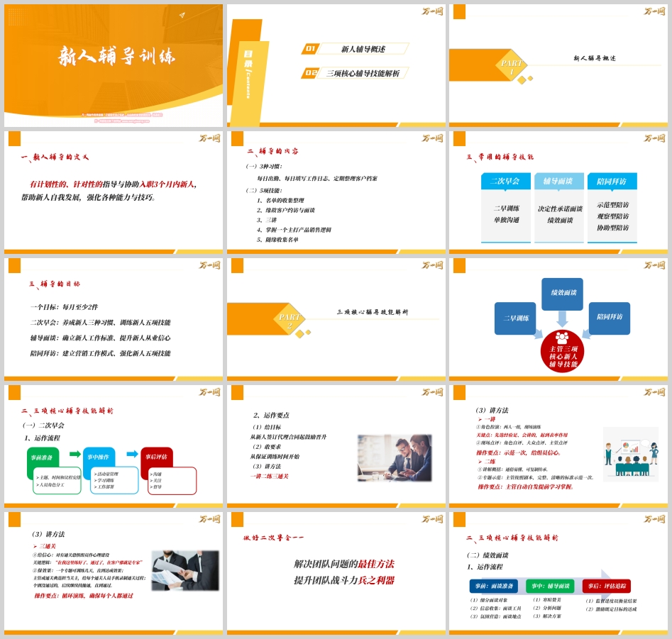Click the 二次早会 blue header box
The image size is (672, 639).
click(x=505, y=181)
